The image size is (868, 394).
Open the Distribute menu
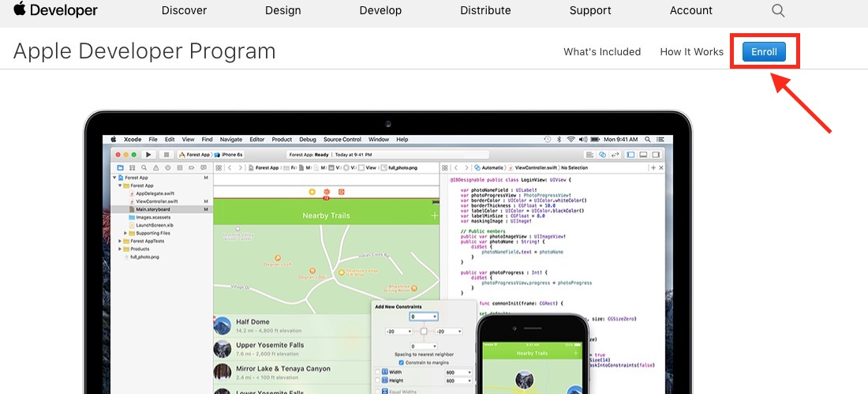pos(485,10)
